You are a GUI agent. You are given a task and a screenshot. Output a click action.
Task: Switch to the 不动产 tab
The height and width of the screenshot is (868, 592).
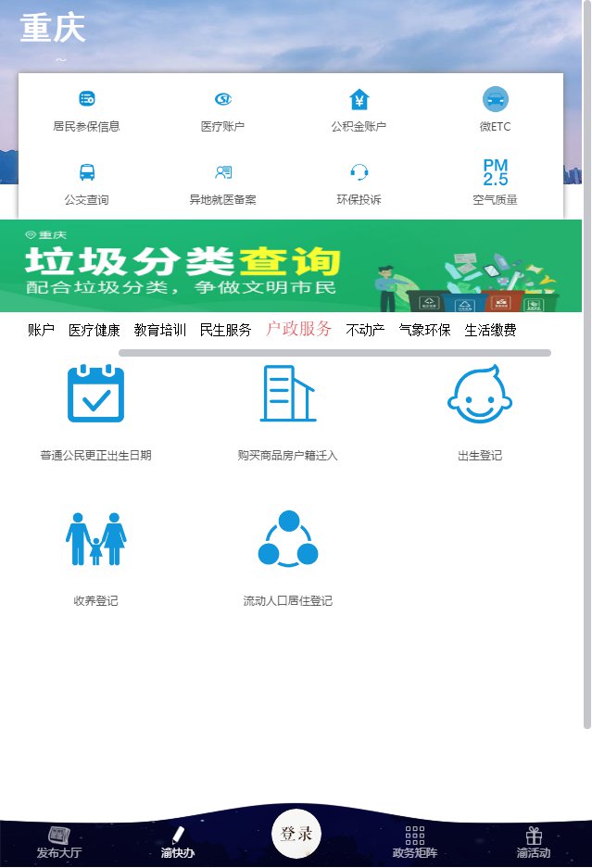click(365, 330)
